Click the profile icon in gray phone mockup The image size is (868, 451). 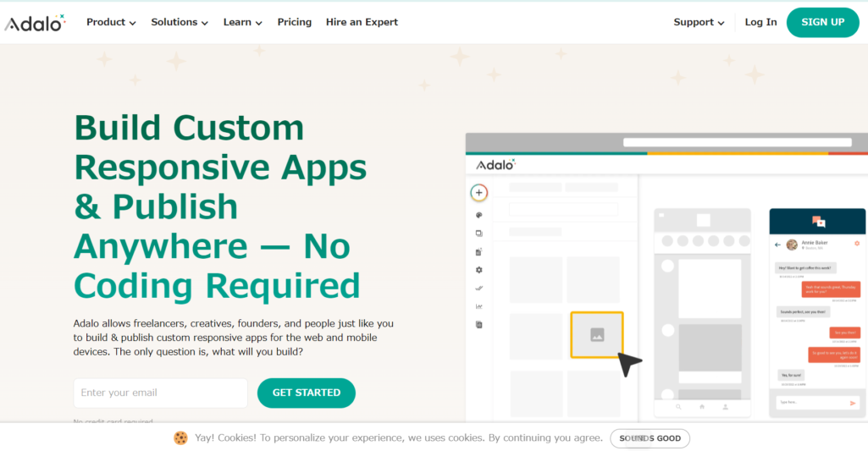725,407
